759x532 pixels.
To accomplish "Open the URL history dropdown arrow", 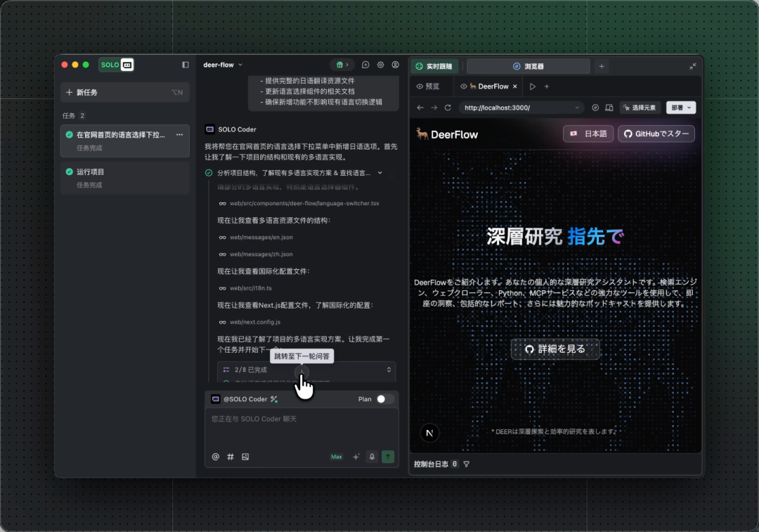I will tap(577, 108).
